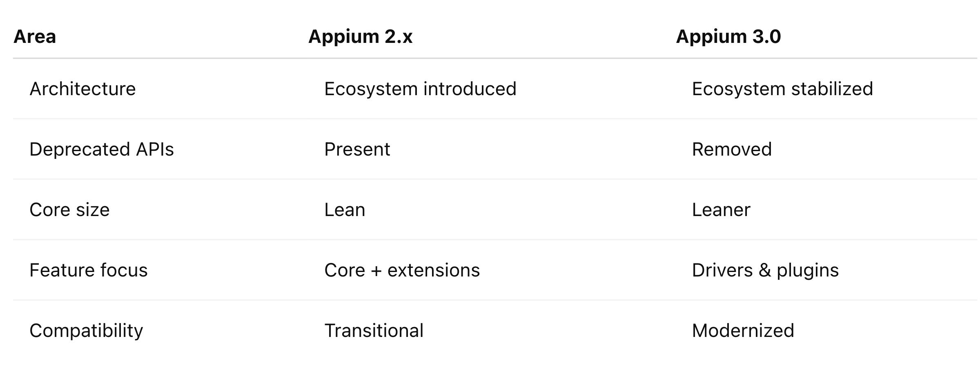Select the Architecture row label
The height and width of the screenshot is (379, 980).
click(82, 89)
